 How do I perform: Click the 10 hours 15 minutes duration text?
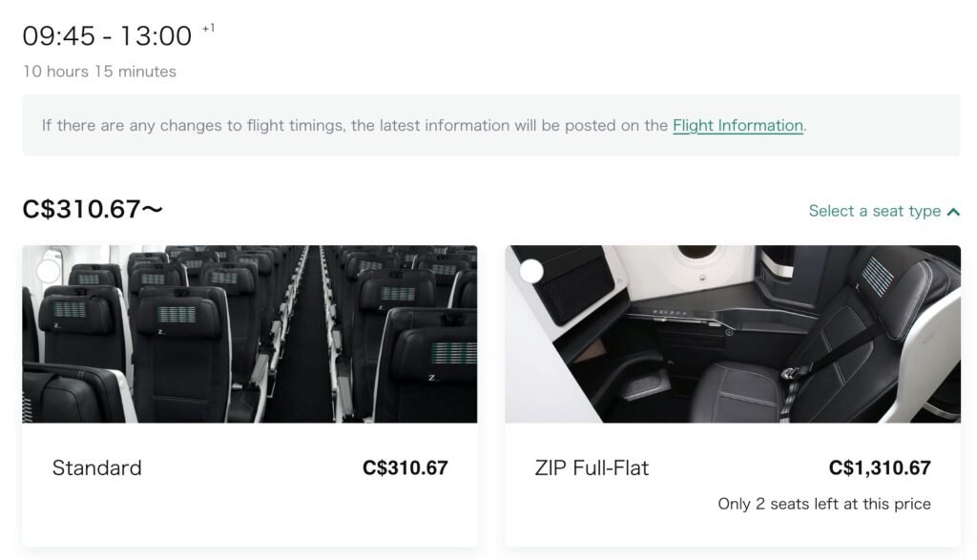point(100,71)
